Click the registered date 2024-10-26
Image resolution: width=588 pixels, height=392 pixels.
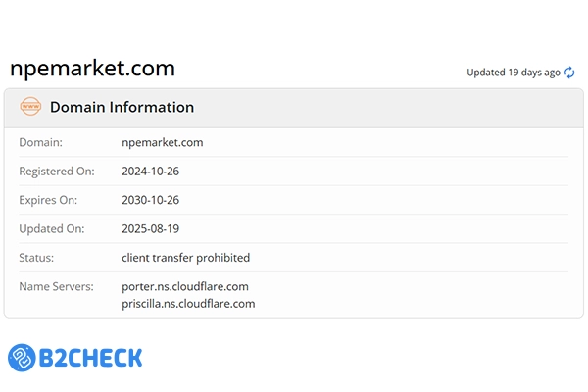[x=150, y=171]
